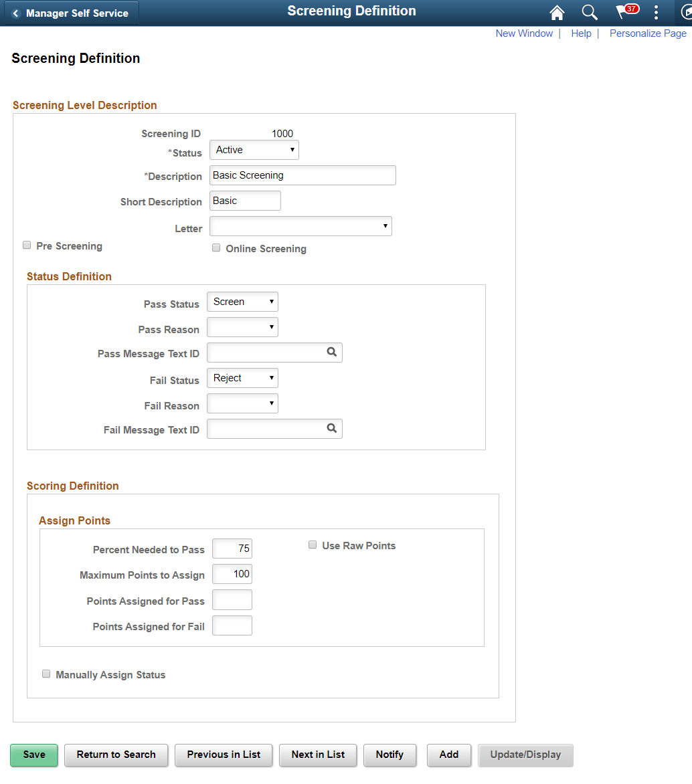Open the NavBar compass icon
This screenshot has width=692, height=784.
click(685, 12)
